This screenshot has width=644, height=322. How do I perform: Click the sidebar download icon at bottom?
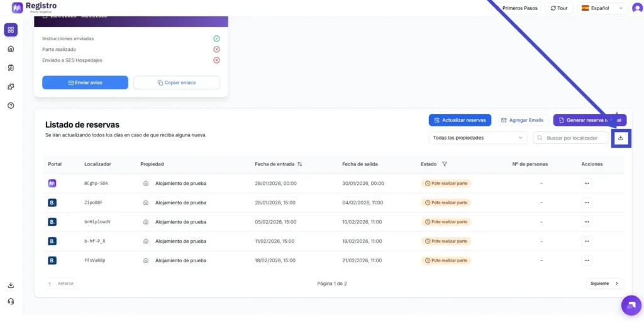click(11, 286)
